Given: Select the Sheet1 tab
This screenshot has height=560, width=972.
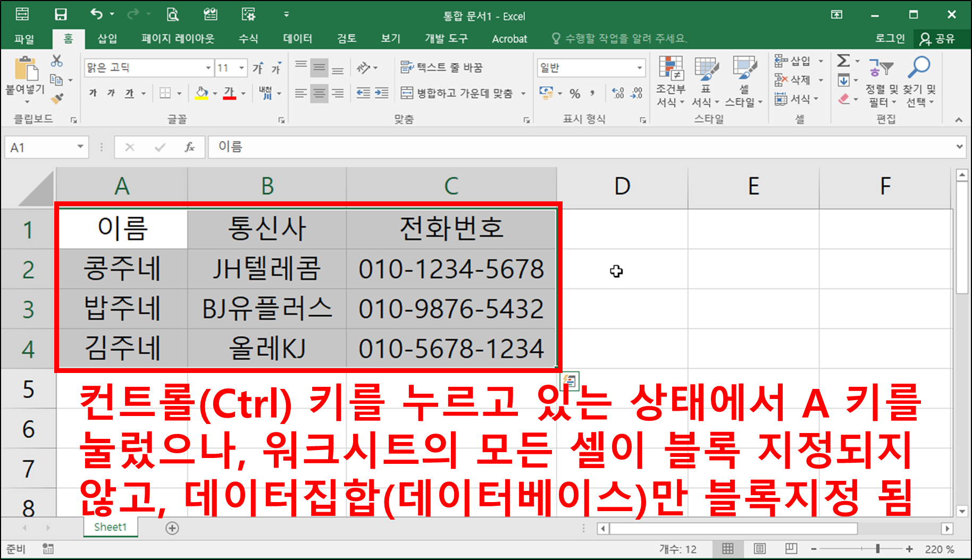Looking at the screenshot, I should (111, 527).
